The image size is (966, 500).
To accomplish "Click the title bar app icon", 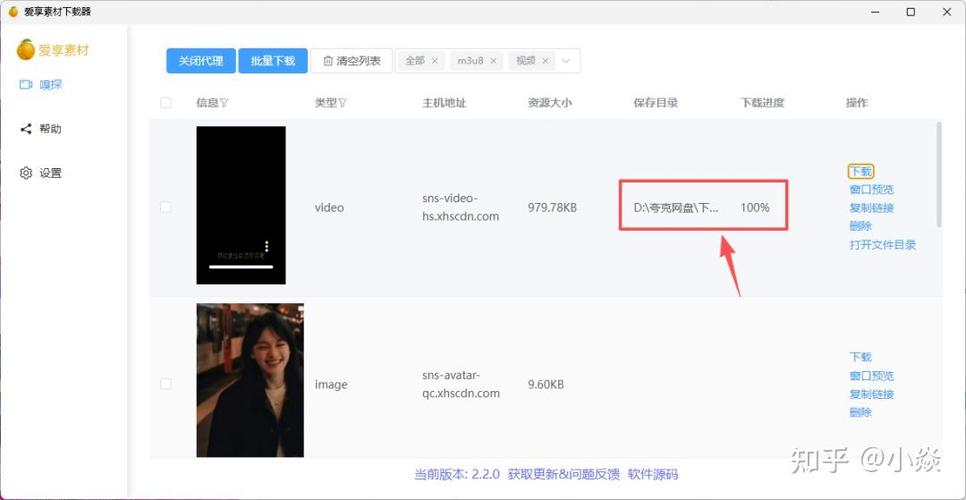I will click(13, 12).
